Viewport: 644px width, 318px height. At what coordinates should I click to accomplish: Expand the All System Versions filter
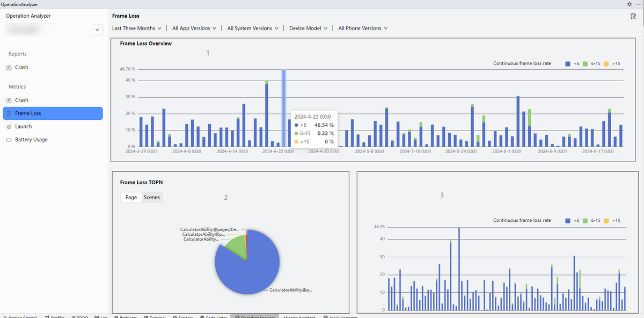252,28
